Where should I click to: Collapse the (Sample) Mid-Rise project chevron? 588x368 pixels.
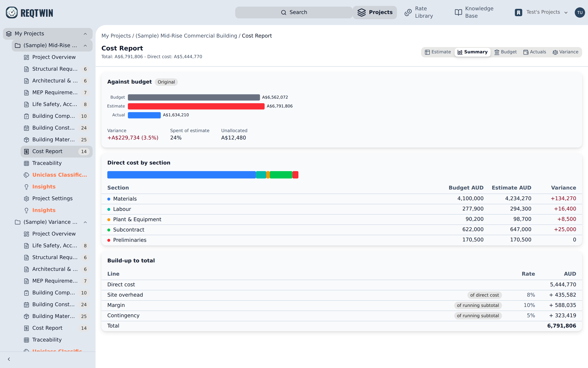(x=85, y=45)
